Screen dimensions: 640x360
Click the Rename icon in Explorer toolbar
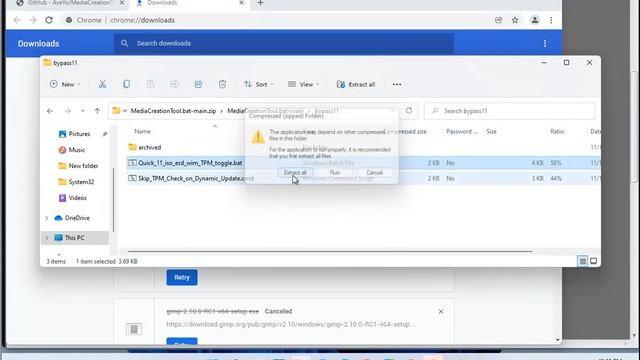coord(174,84)
